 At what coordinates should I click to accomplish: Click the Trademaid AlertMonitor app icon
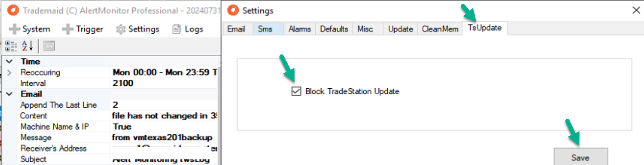click(x=13, y=10)
